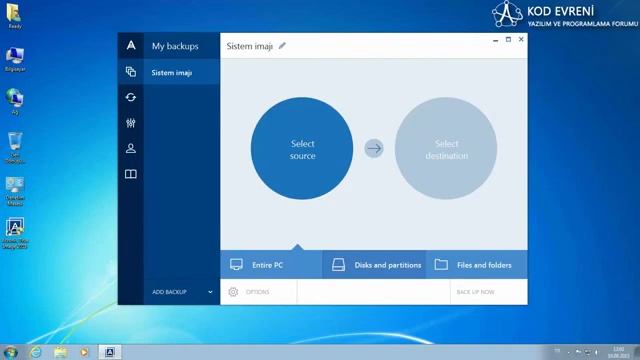Expand the Add Backup dropdown chevron
640x360 pixels.
(210, 292)
